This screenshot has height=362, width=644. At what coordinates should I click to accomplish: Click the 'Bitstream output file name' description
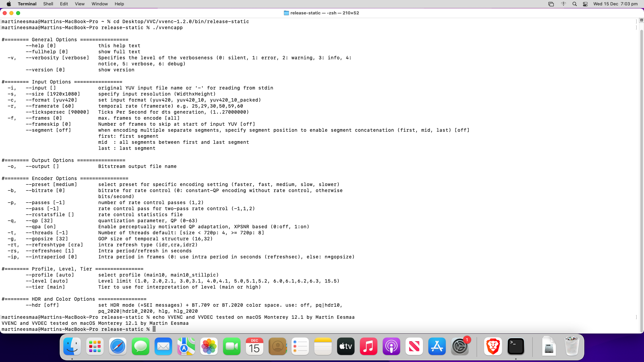tap(138, 167)
